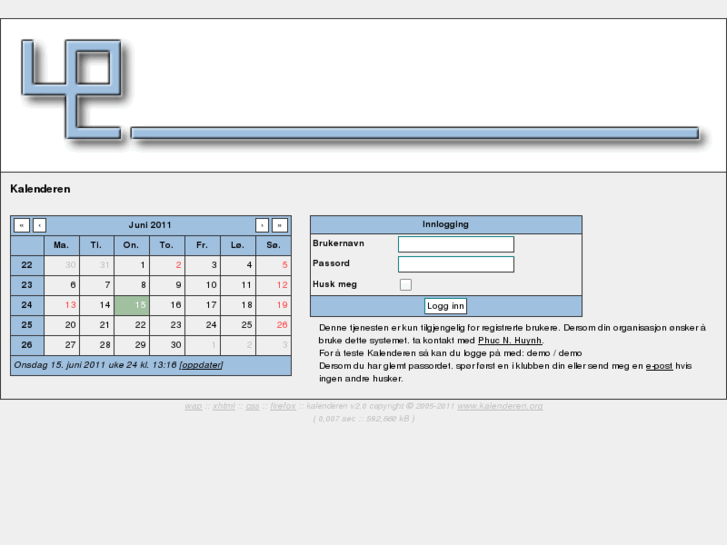Select Friday June 24
Viewport: 727px width, 545px height.
point(203,325)
